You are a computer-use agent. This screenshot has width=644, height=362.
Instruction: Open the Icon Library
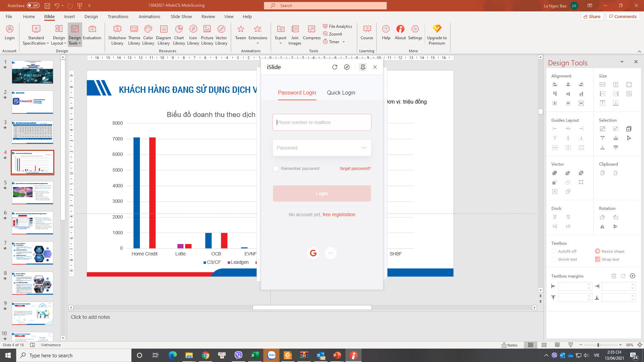click(193, 35)
